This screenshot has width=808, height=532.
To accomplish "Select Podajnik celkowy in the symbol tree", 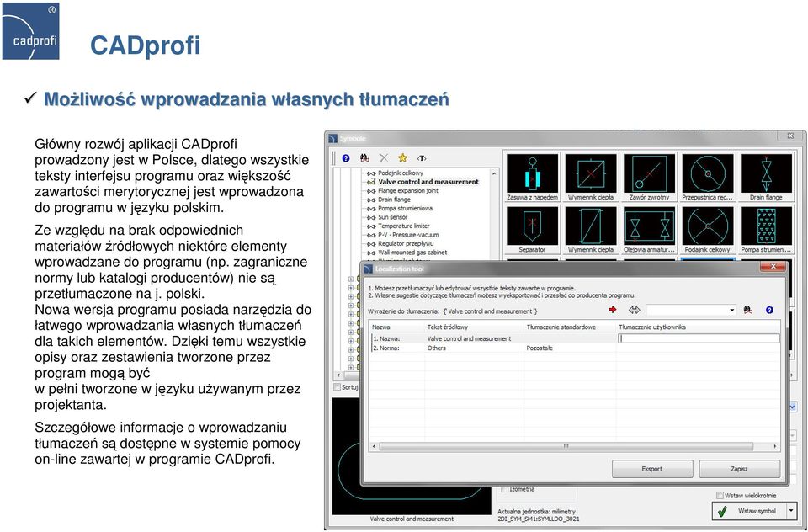I will point(401,173).
